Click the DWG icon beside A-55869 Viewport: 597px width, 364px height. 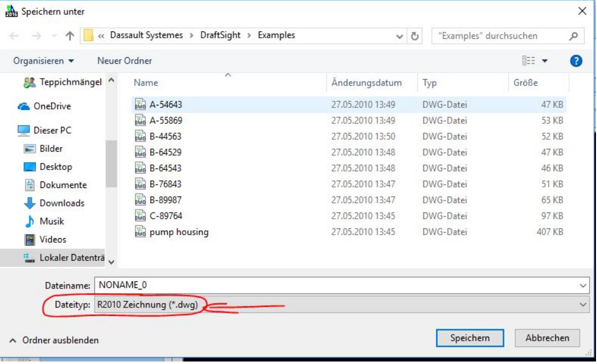click(140, 120)
